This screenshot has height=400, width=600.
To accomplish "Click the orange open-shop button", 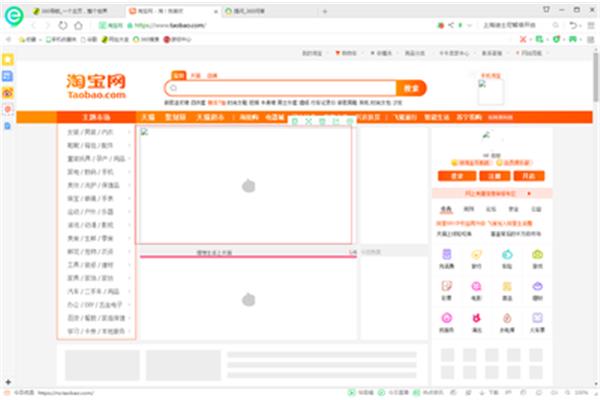I will 528,176.
